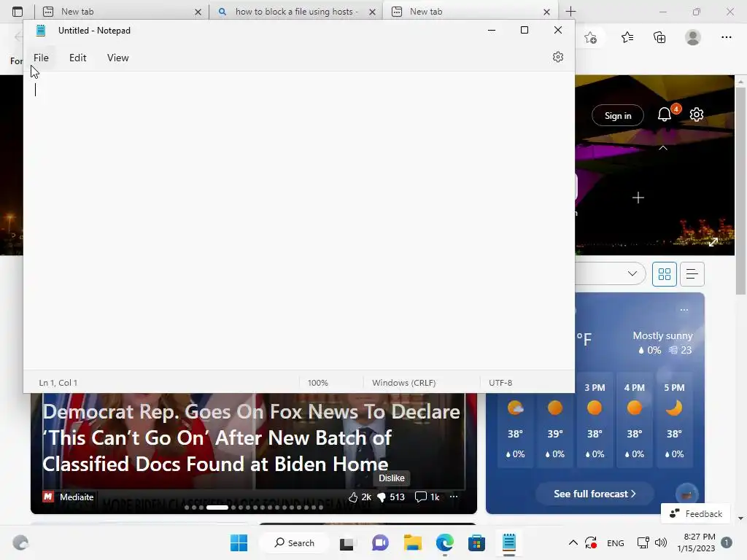
Task: Click Microsoft Edge icon on taskbar
Action: pos(444,542)
